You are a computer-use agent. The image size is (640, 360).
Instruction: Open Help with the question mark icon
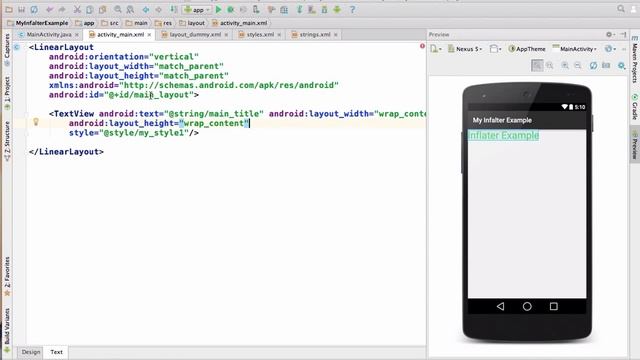[352, 9]
